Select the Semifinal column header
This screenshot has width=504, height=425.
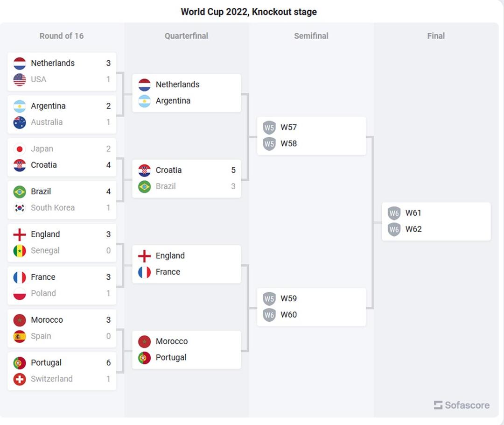(x=311, y=36)
